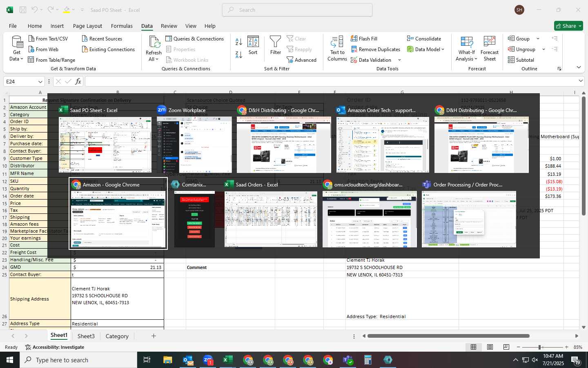The width and height of the screenshot is (588, 368).
Task: Open Queries & Connections pane
Action: tap(195, 39)
